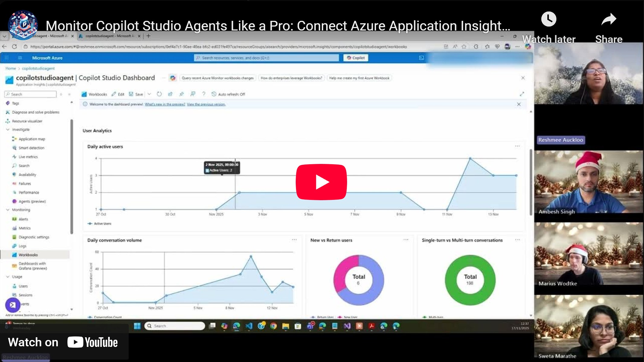Open the Azure portal hamburger menu
This screenshot has height=362, width=644.
pos(20,58)
